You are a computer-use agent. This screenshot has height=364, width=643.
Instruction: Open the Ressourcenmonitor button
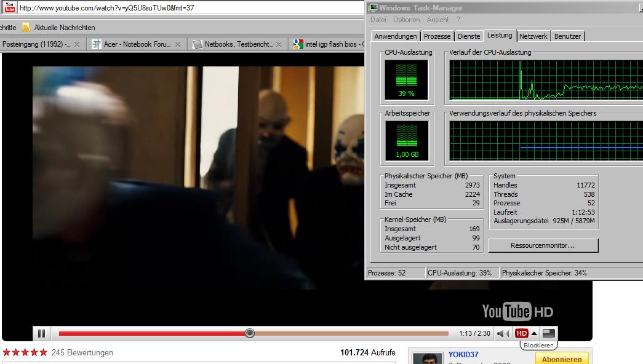pos(543,245)
